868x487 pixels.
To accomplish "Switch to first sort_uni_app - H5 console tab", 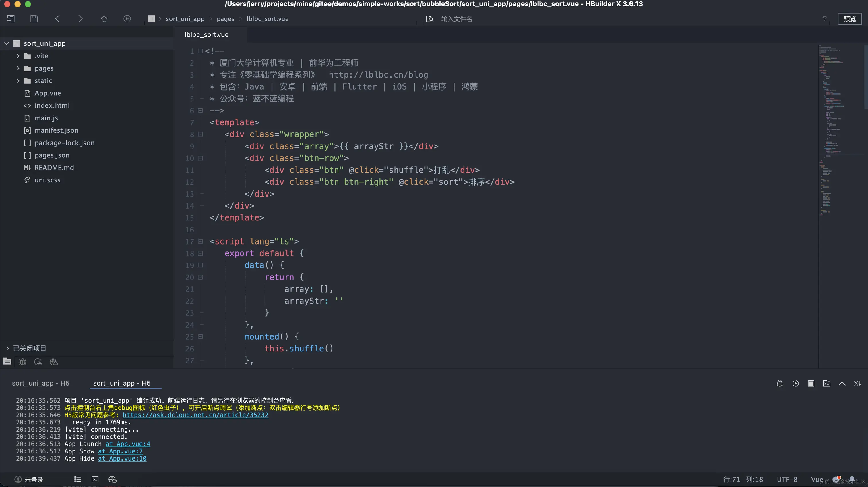I will (x=40, y=383).
